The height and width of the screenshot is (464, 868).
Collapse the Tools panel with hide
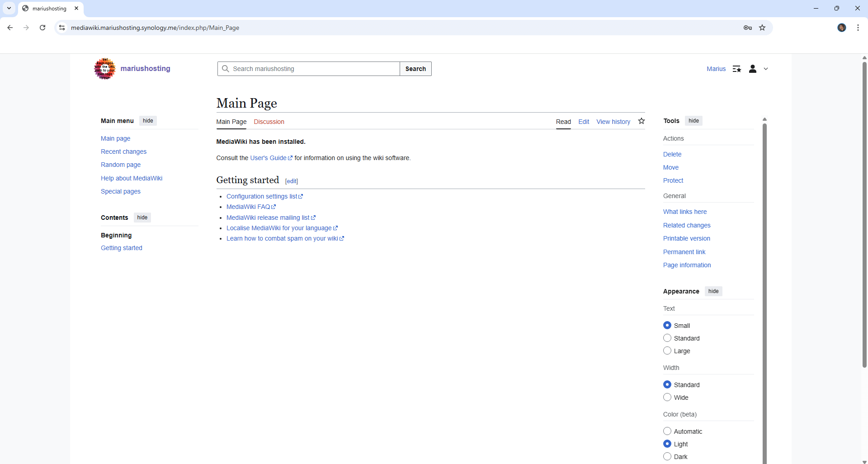(693, 121)
